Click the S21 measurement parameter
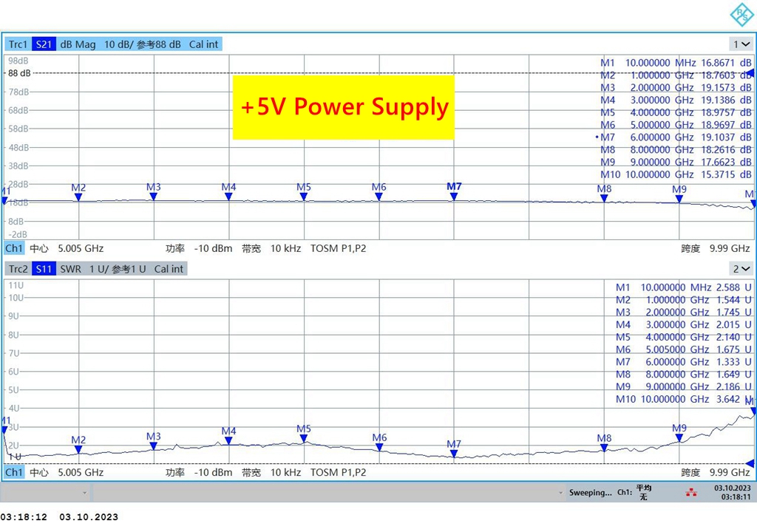This screenshot has height=532, width=757. (44, 44)
